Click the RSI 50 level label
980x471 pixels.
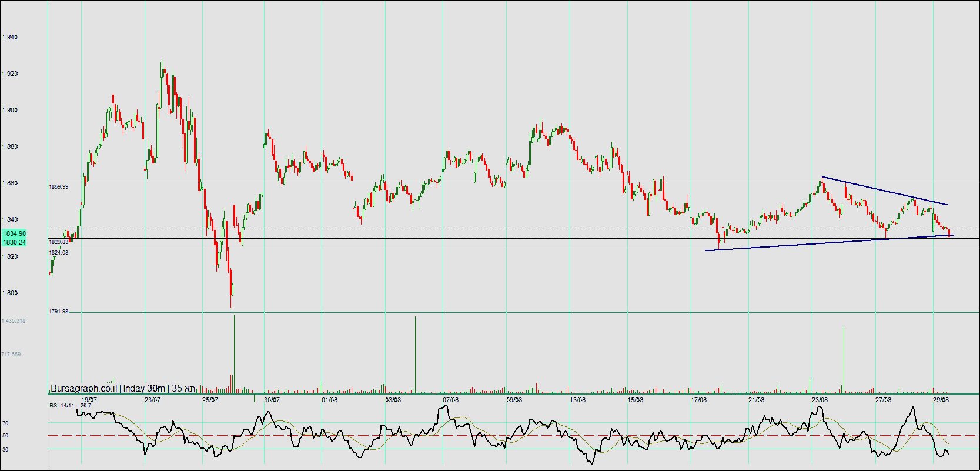pyautogui.click(x=5, y=436)
